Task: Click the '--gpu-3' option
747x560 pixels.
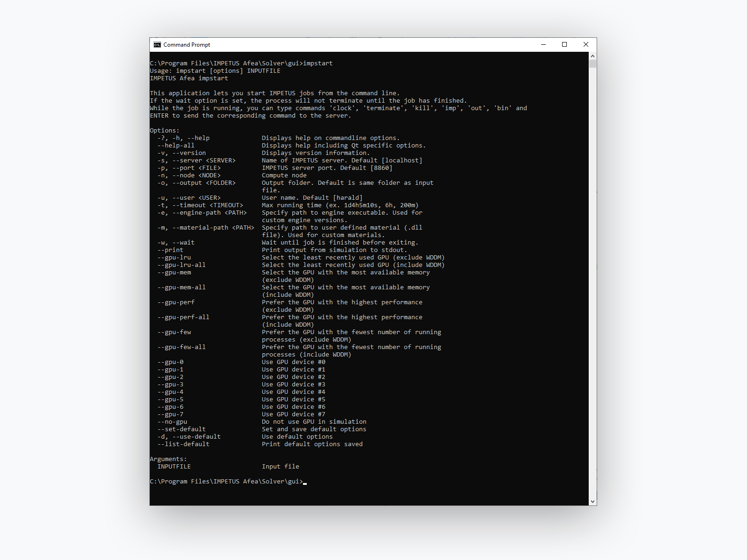Action: click(x=170, y=385)
